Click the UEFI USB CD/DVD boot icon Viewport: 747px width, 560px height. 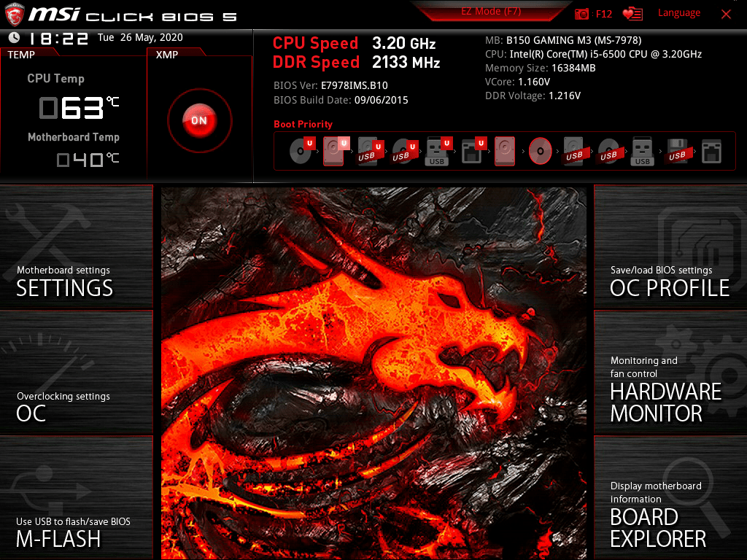405,151
